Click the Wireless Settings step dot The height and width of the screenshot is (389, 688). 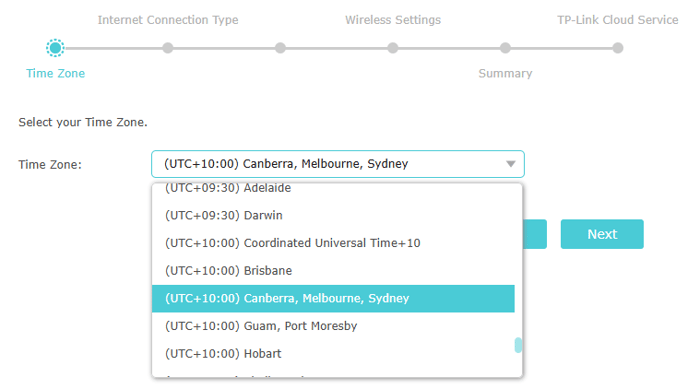pyautogui.click(x=393, y=48)
